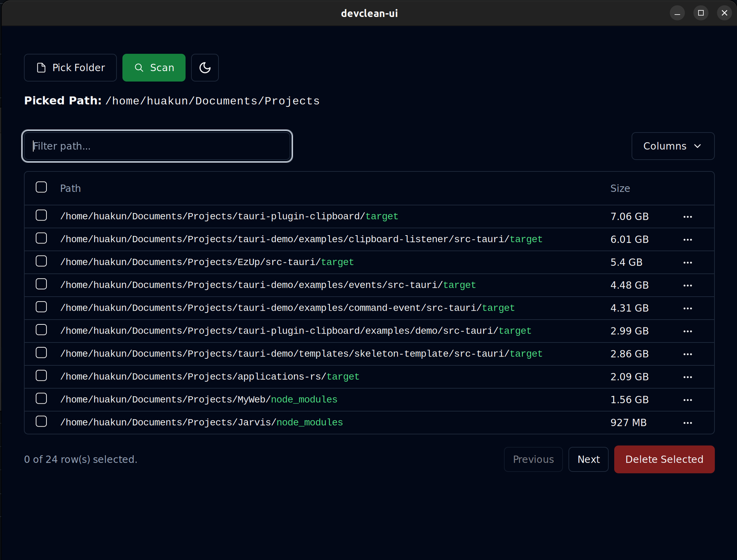Check the select-all header checkbox

coord(41,187)
